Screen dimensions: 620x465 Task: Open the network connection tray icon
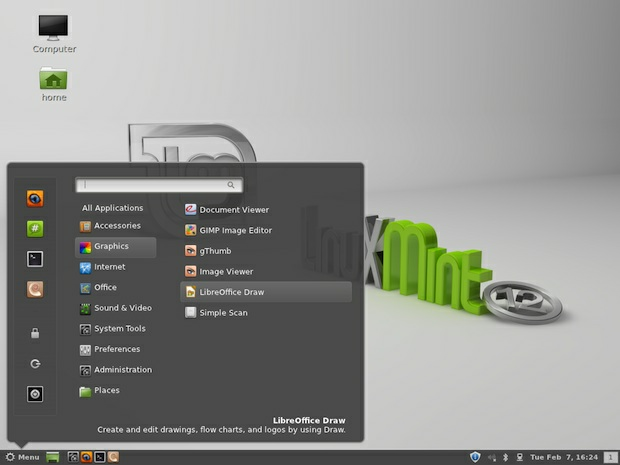(x=520, y=457)
